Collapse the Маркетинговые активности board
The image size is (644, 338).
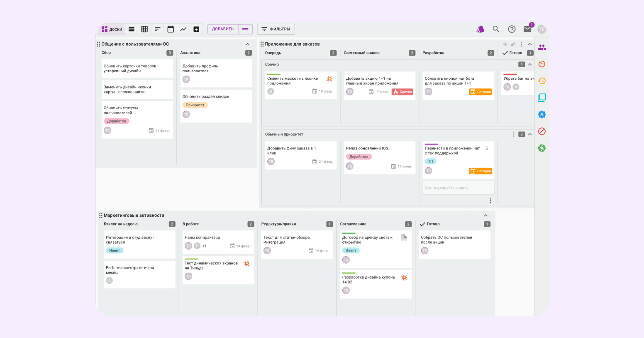pos(486,216)
